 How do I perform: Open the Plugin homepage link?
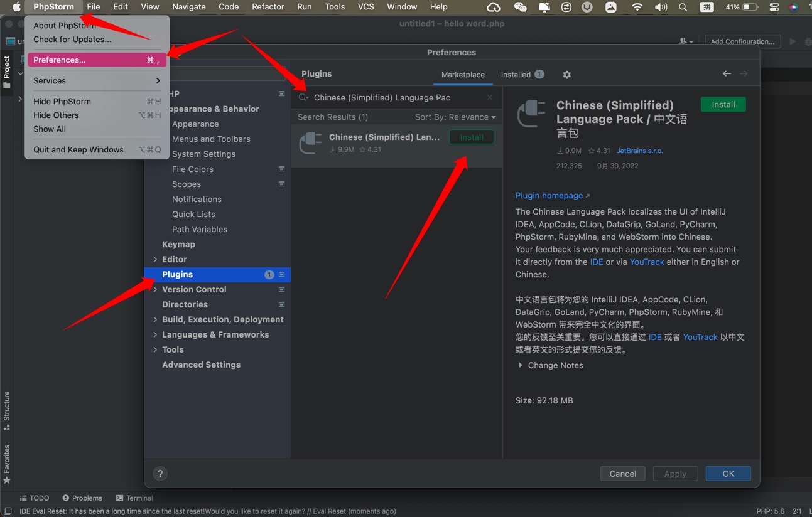point(553,196)
